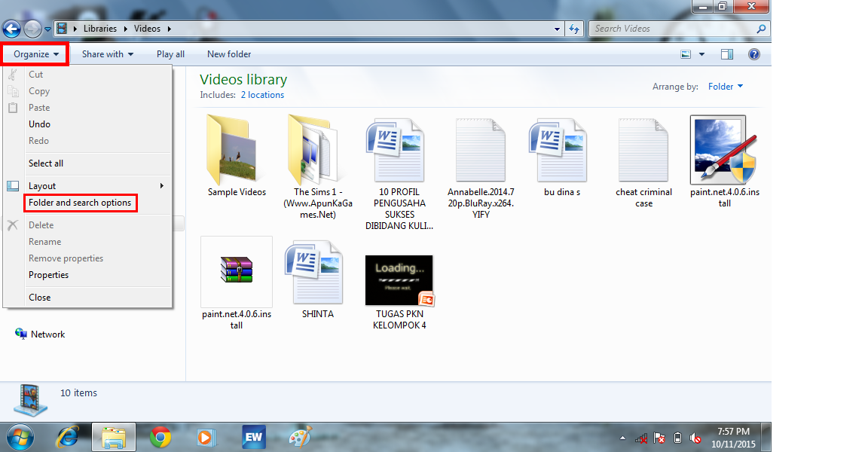
Task: Open Arrange by Folder dropdown
Action: click(726, 87)
